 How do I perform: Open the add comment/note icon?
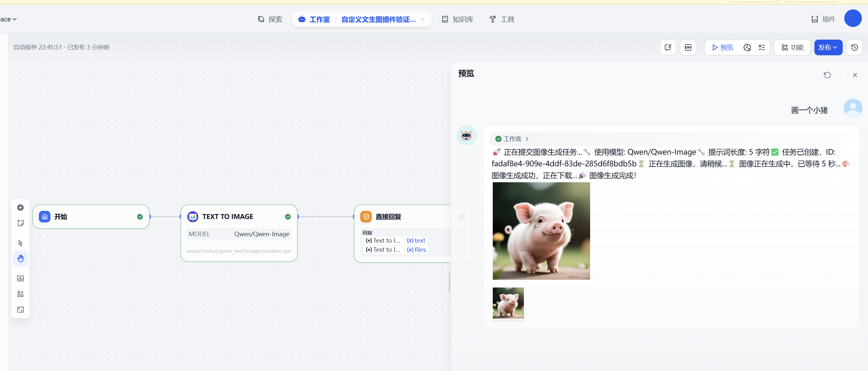pyautogui.click(x=20, y=223)
